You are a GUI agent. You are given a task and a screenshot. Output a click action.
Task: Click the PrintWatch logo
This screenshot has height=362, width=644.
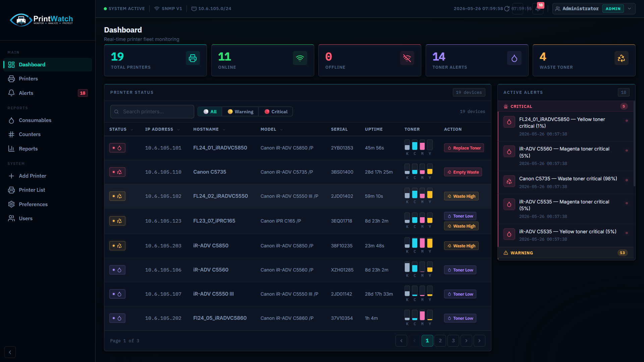pyautogui.click(x=42, y=20)
